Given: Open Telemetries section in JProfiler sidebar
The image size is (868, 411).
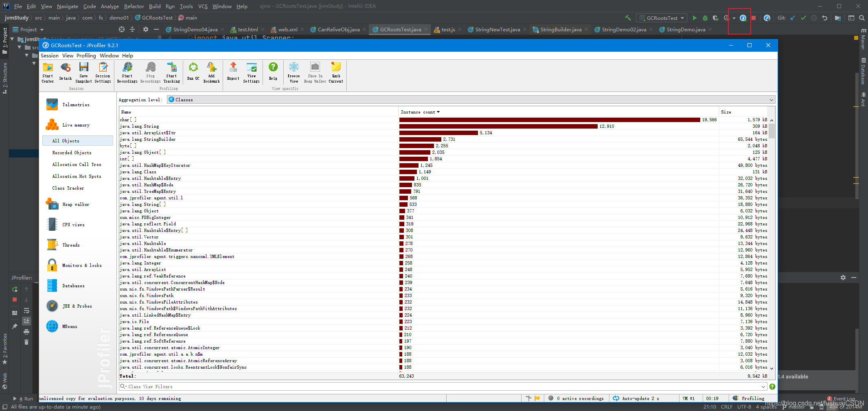Looking at the screenshot, I should 76,105.
